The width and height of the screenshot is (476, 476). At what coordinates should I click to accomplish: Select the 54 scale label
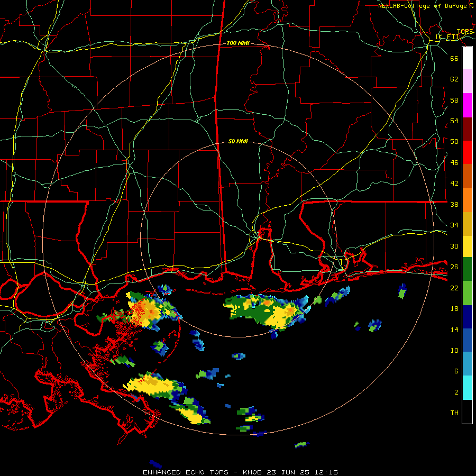coord(454,121)
